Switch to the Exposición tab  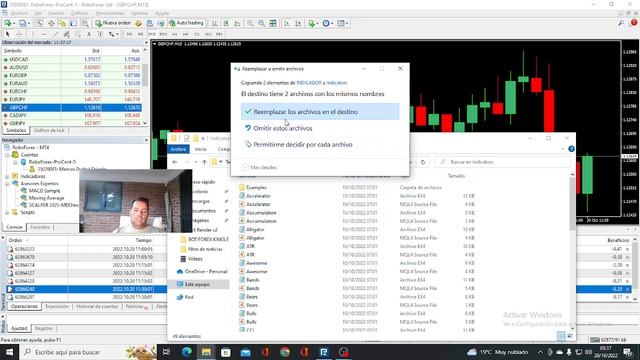pos(57,306)
